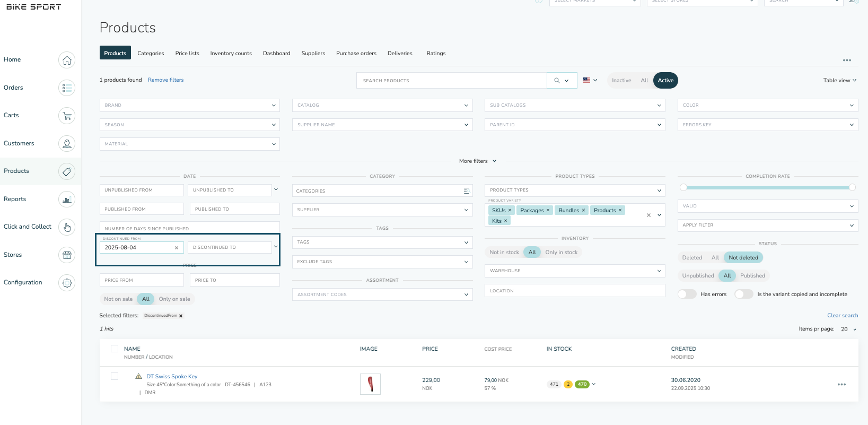868x425 pixels.
Task: Click the Home house icon in sidebar
Action: [x=67, y=60]
